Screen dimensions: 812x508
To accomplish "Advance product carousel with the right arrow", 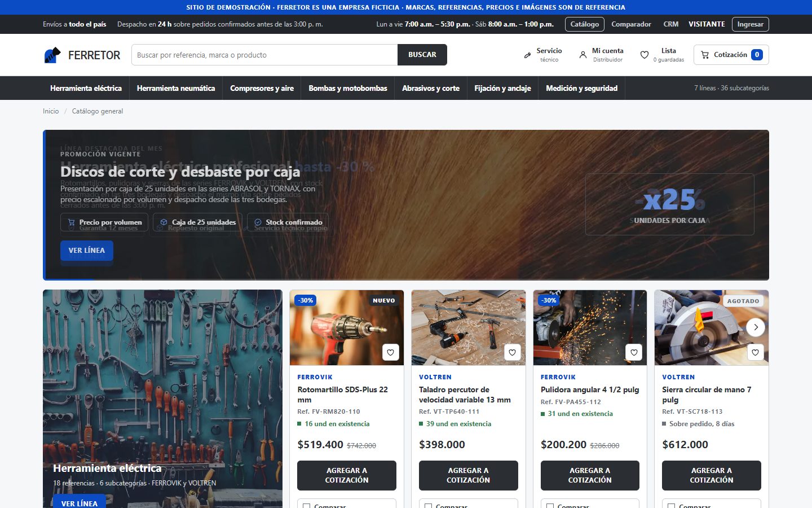I will point(756,327).
